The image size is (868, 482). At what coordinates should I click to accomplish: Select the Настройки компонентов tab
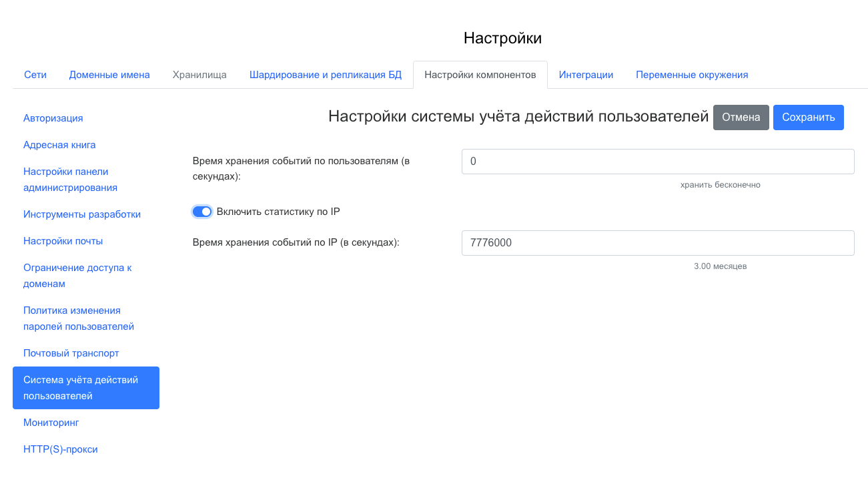(x=480, y=75)
